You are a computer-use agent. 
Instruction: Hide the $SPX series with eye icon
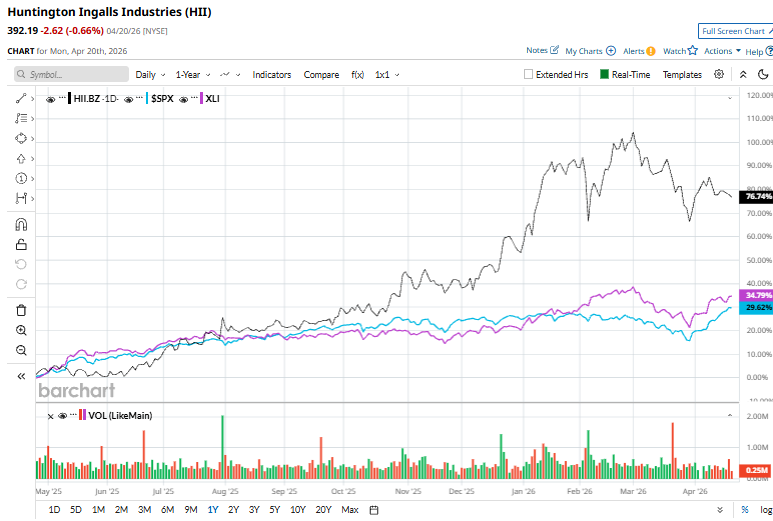pyautogui.click(x=128, y=100)
